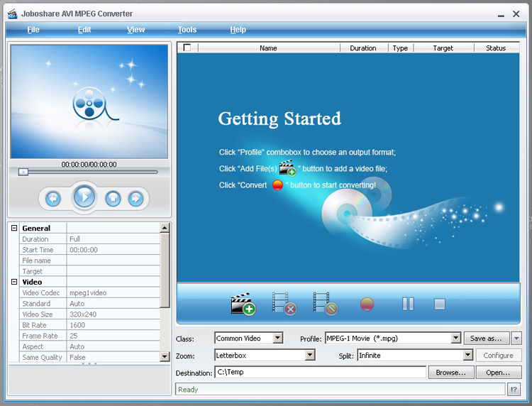Click the Name column header

click(268, 48)
